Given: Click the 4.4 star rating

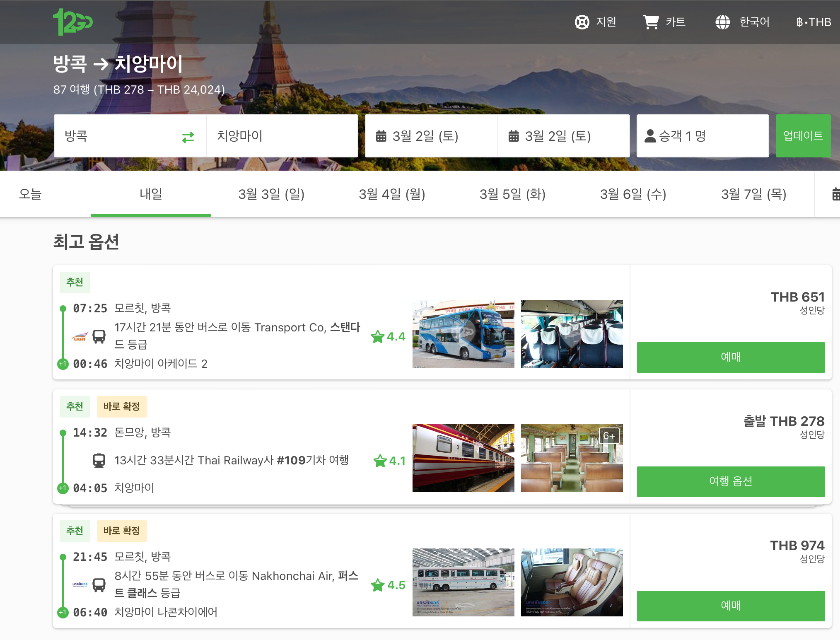Looking at the screenshot, I should [388, 336].
